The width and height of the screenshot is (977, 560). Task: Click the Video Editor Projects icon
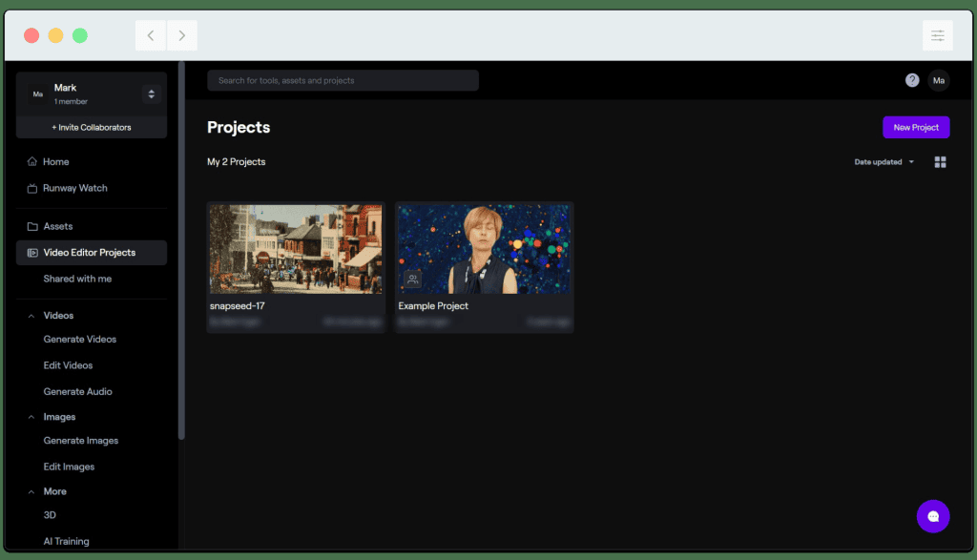[32, 253]
